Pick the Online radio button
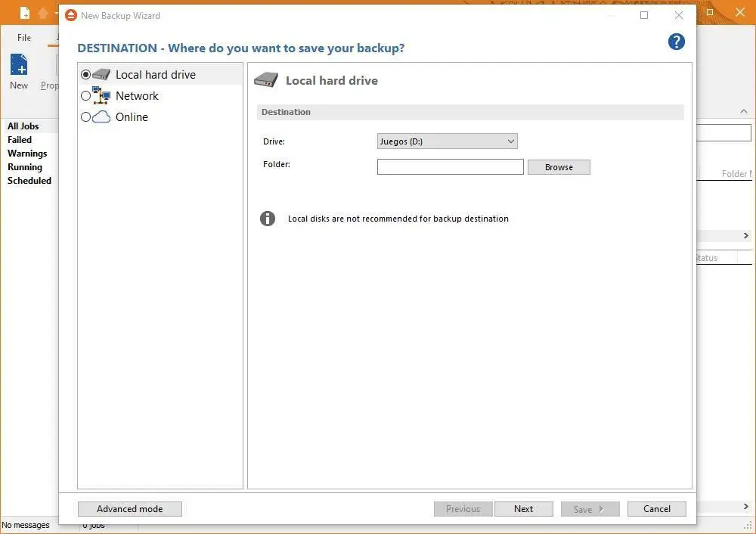This screenshot has height=534, width=756. tap(85, 117)
